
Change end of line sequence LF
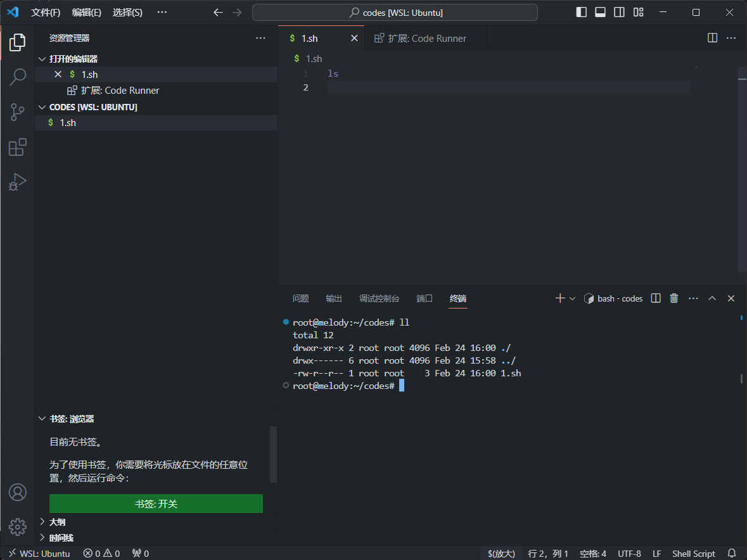(x=656, y=553)
